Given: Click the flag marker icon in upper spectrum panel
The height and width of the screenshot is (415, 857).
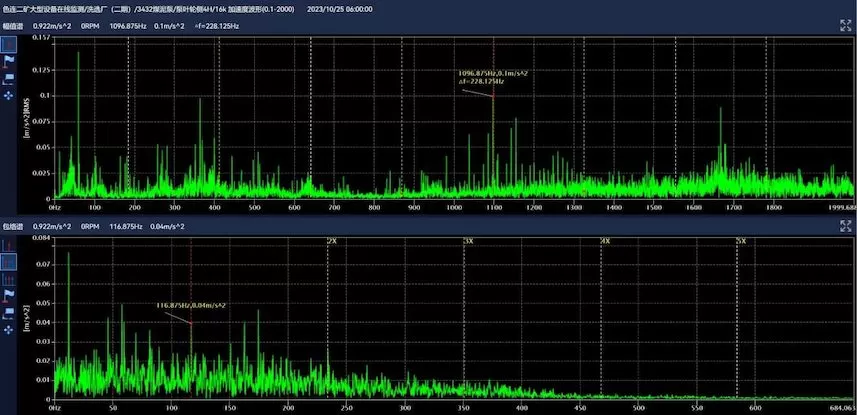Looking at the screenshot, I should point(9,61).
